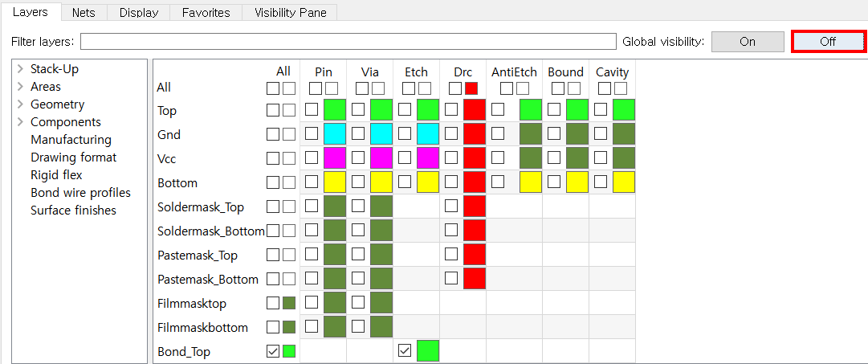Open the All row Drc red swatch

click(x=471, y=88)
